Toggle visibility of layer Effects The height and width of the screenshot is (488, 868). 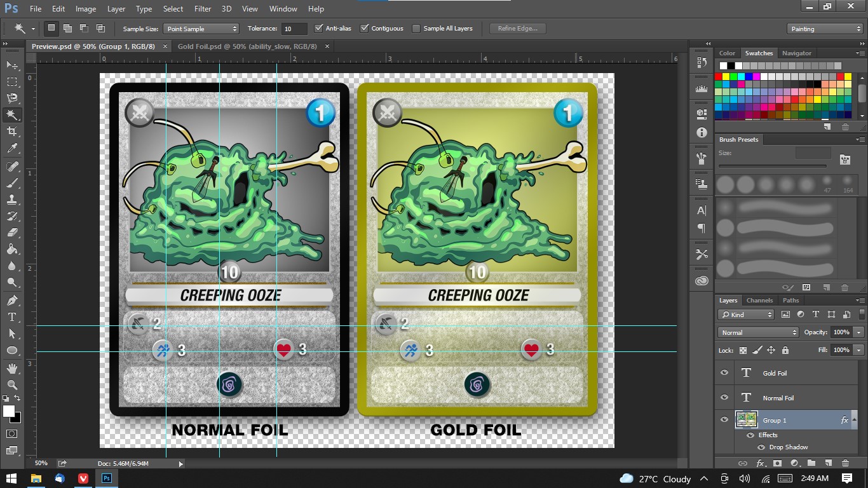[x=750, y=435]
